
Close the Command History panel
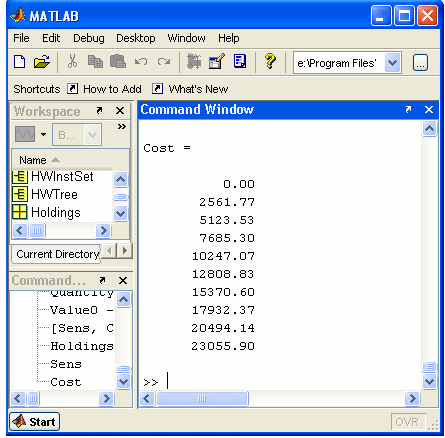(123, 281)
